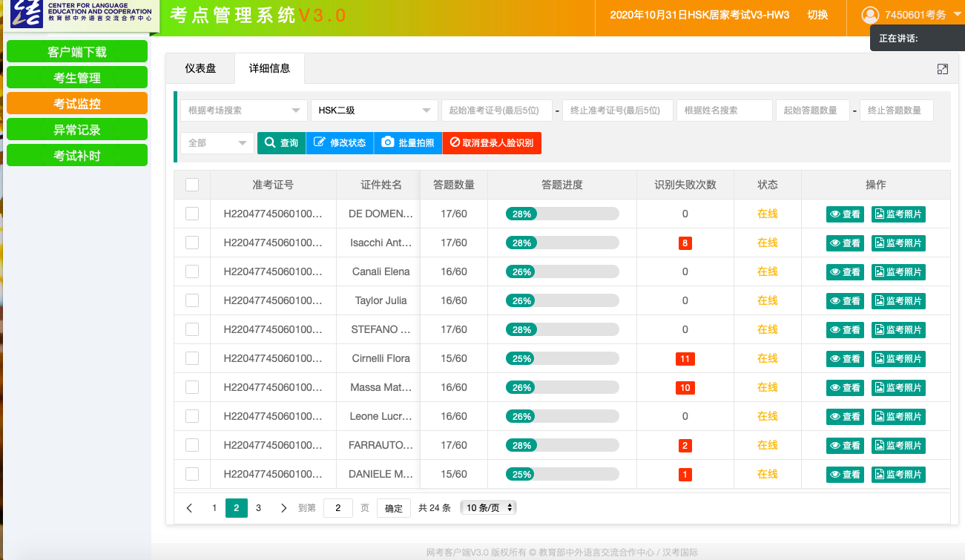This screenshot has width=965, height=560.
Task: Select checkbox for Isacchi Ant... row
Action: tap(192, 243)
